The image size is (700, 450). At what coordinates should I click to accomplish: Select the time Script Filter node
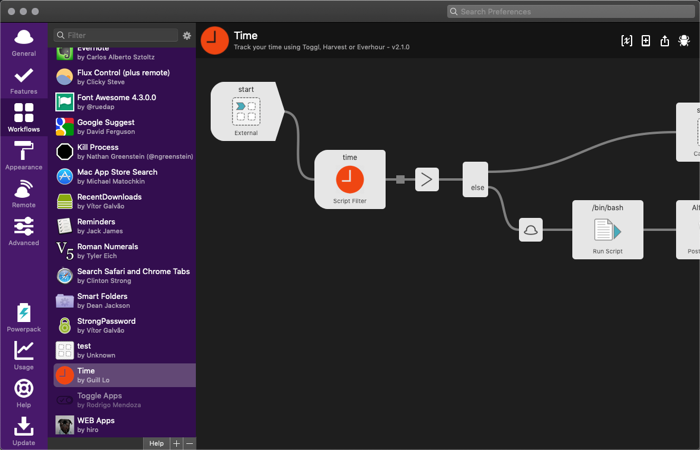[x=350, y=179]
